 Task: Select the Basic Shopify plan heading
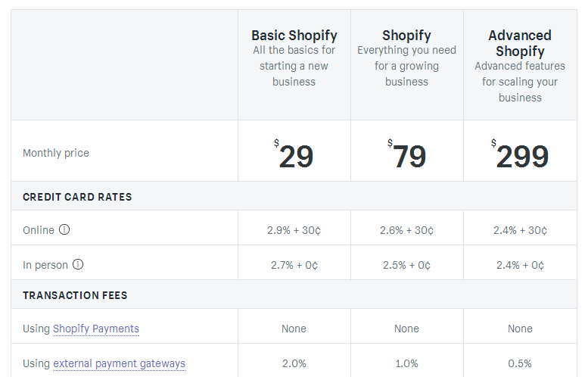(294, 36)
